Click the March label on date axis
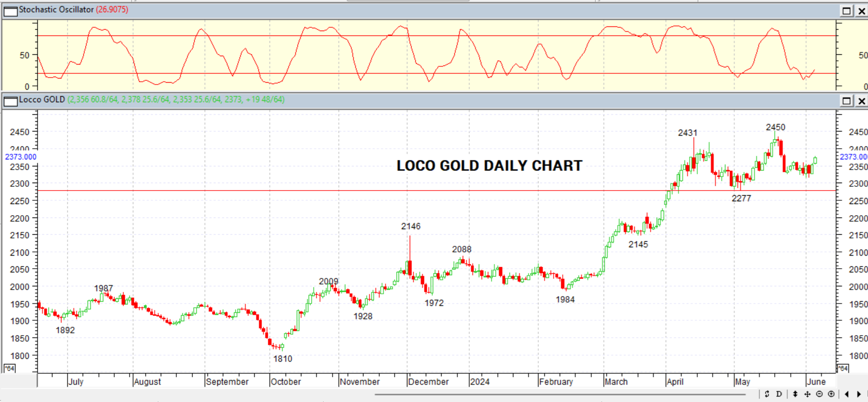The image size is (868, 402). (616, 382)
